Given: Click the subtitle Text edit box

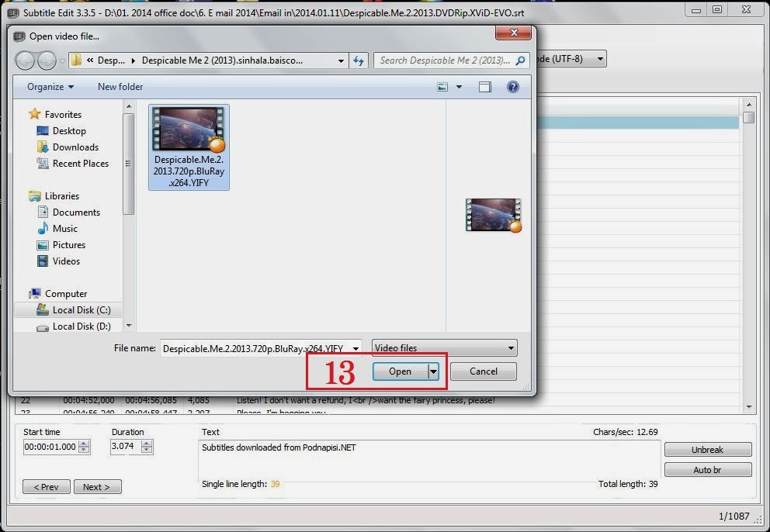Looking at the screenshot, I should click(429, 459).
